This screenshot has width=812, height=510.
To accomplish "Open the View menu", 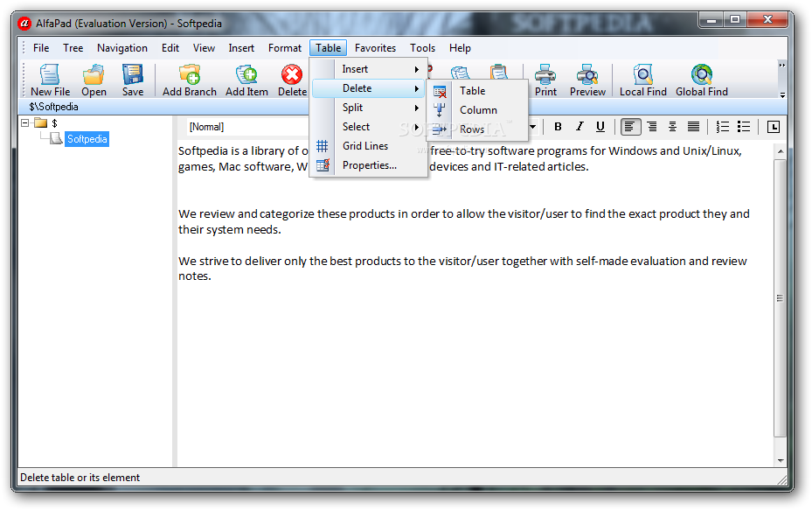I will (x=204, y=48).
